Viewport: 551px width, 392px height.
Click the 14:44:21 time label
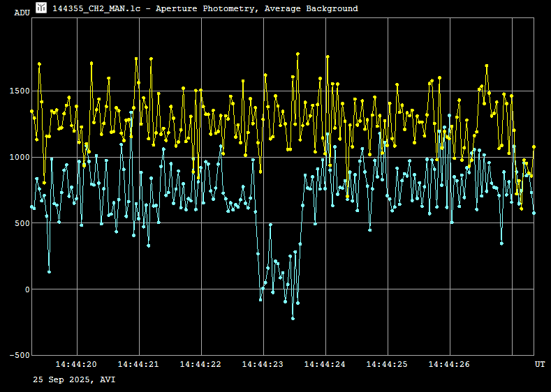[x=138, y=364]
